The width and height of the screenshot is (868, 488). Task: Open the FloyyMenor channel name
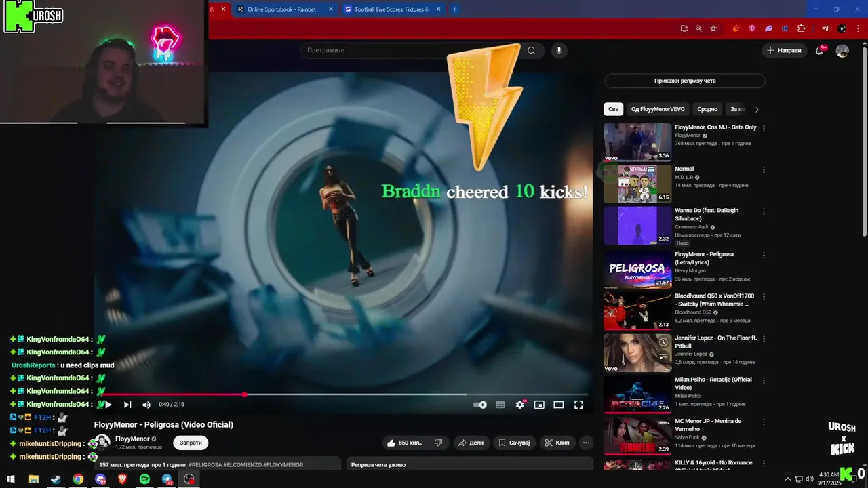[x=132, y=439]
